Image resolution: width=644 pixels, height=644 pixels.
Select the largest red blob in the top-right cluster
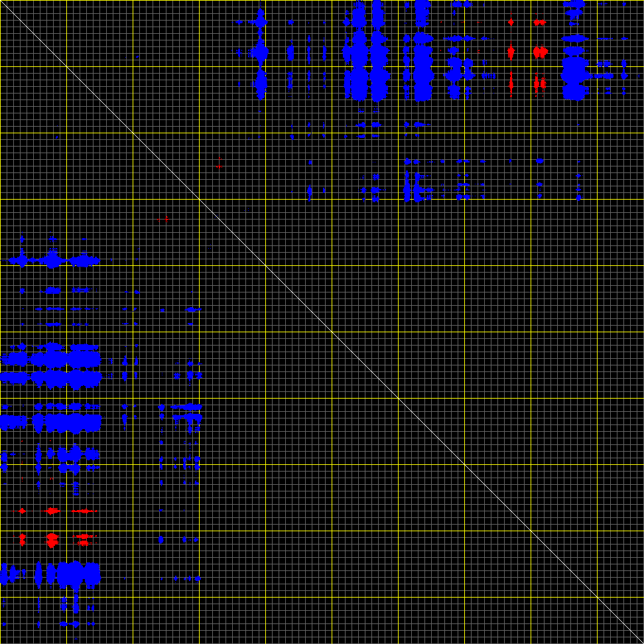pos(541,52)
